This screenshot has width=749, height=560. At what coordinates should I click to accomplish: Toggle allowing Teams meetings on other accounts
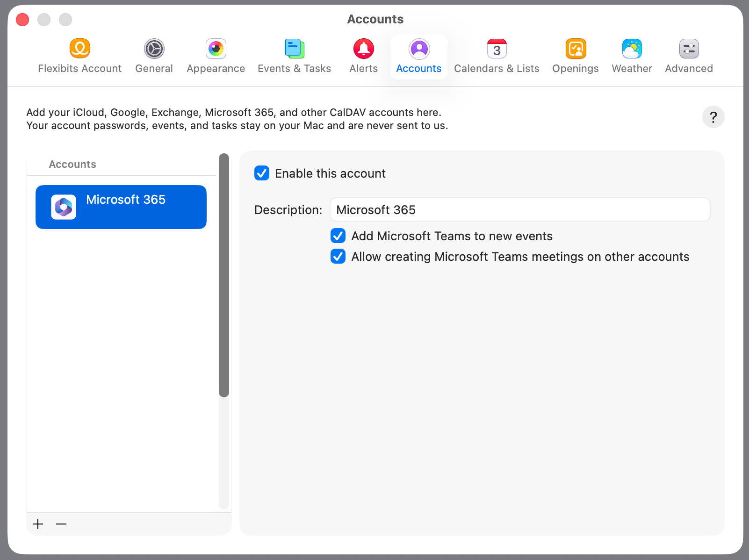(338, 256)
